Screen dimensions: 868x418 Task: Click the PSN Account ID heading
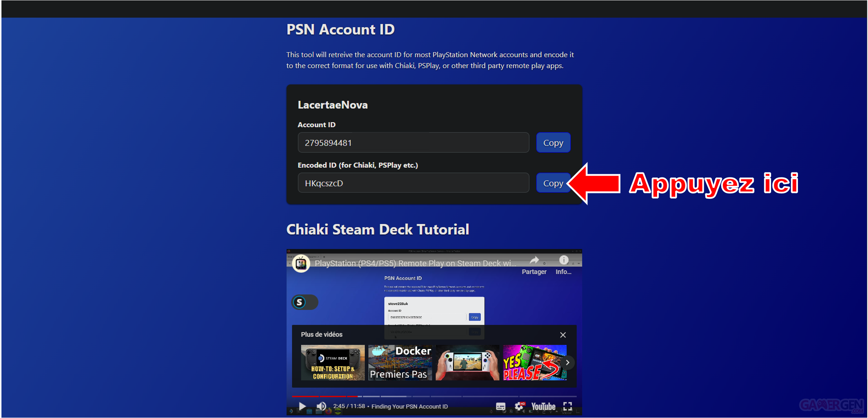[340, 29]
